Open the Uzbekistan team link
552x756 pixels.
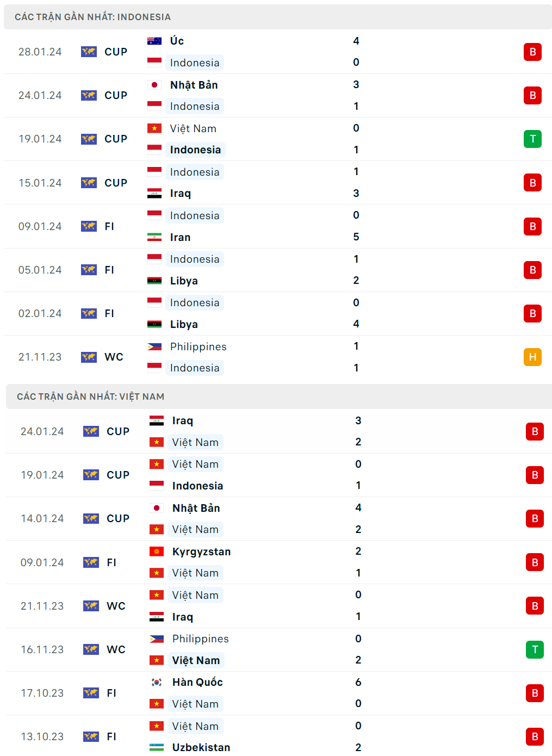coord(201,747)
